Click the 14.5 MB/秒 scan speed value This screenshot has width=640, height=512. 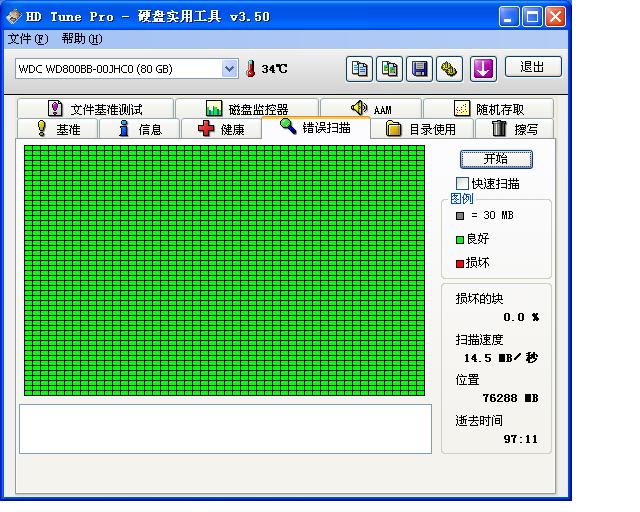[x=501, y=358]
